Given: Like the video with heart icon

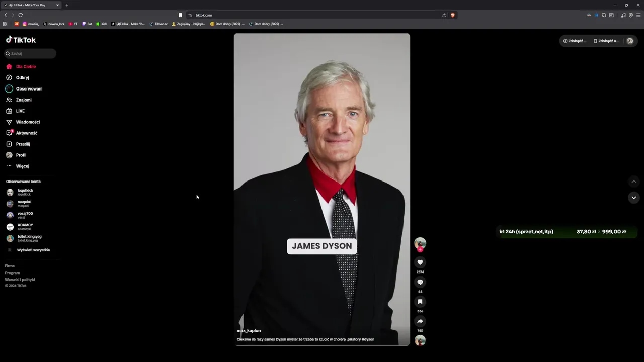Looking at the screenshot, I should tap(420, 262).
